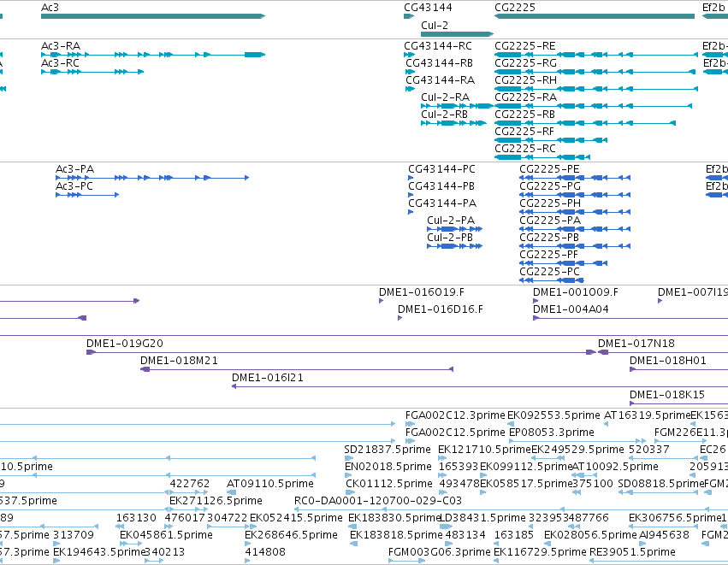Click EST label 414808
The image size is (728, 565).
coord(265,553)
